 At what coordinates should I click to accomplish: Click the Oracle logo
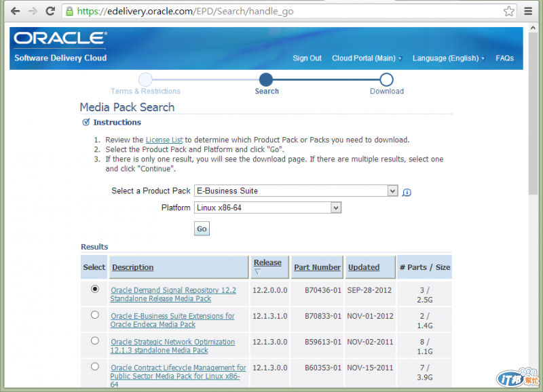[x=60, y=38]
